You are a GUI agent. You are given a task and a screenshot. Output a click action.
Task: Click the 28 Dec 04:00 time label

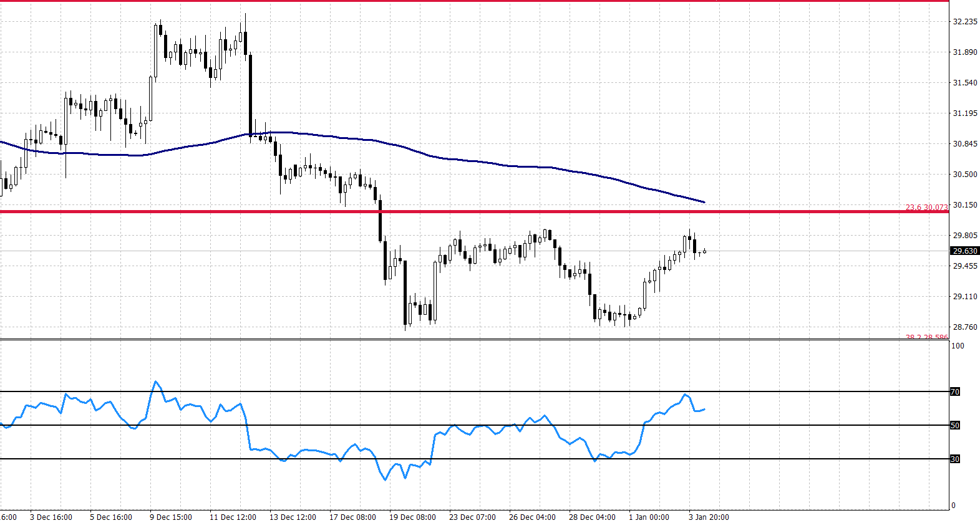click(x=592, y=517)
